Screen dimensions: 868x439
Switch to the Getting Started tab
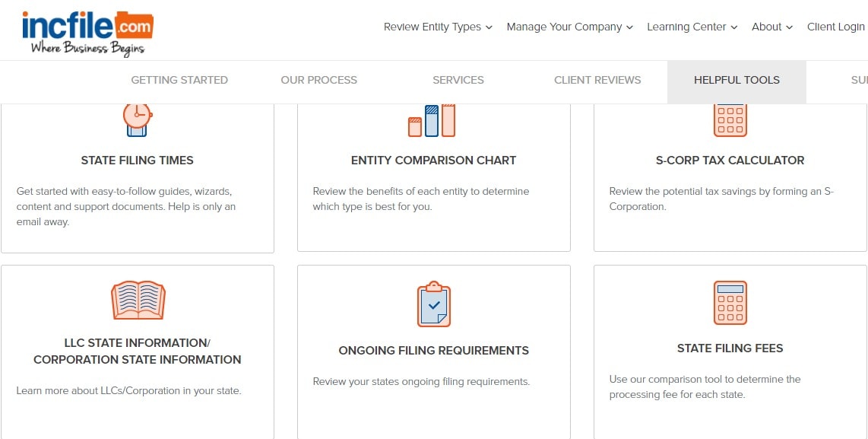(179, 81)
